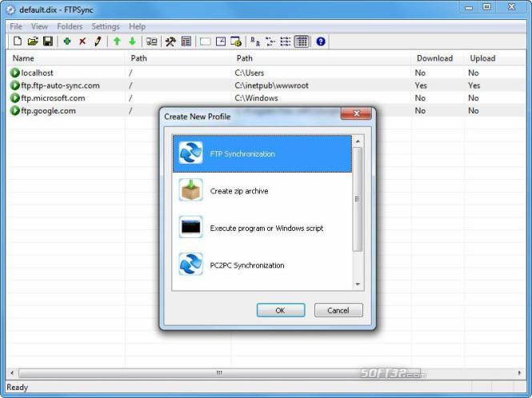Select the "localhost" row name
The height and width of the screenshot is (398, 532).
click(x=37, y=73)
